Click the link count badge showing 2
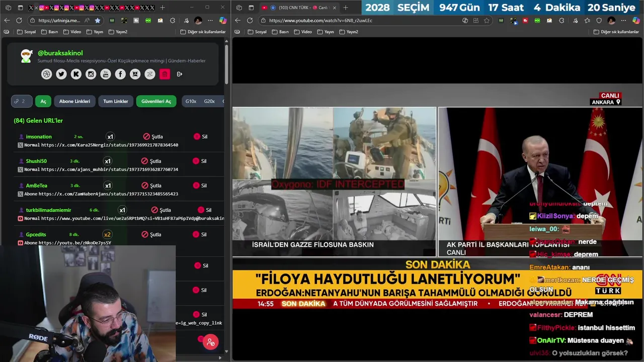Image resolution: width=644 pixels, height=362 pixels. coord(22,101)
